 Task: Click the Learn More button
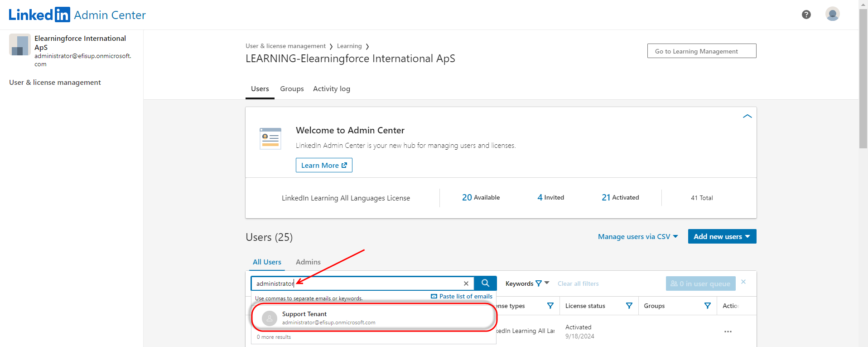(324, 165)
